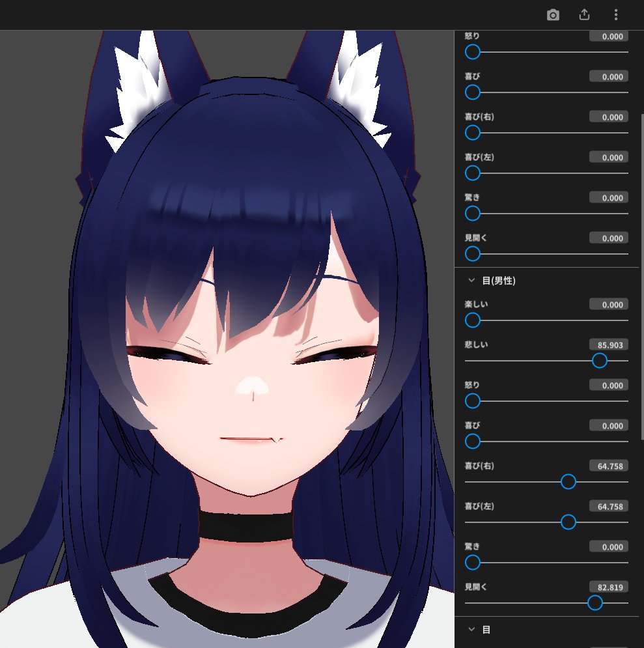This screenshot has height=648, width=644.
Task: Click the 悲しい label text
Action: click(x=476, y=345)
